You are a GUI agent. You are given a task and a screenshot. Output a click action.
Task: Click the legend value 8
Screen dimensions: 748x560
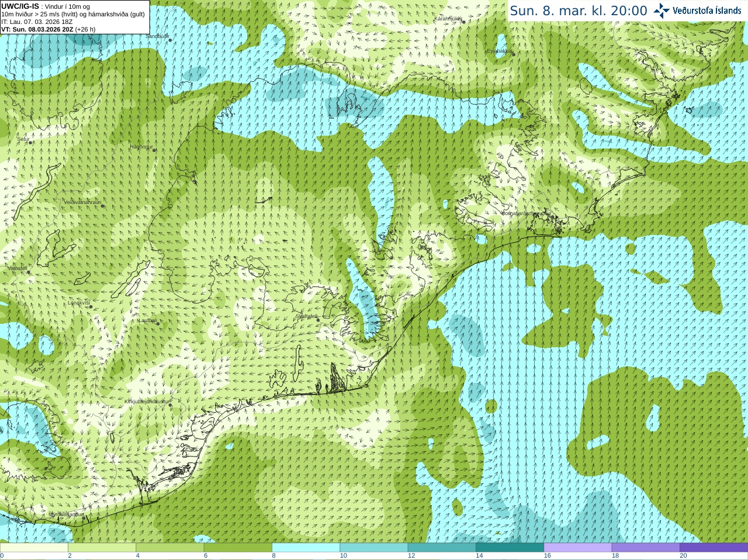pyautogui.click(x=273, y=556)
